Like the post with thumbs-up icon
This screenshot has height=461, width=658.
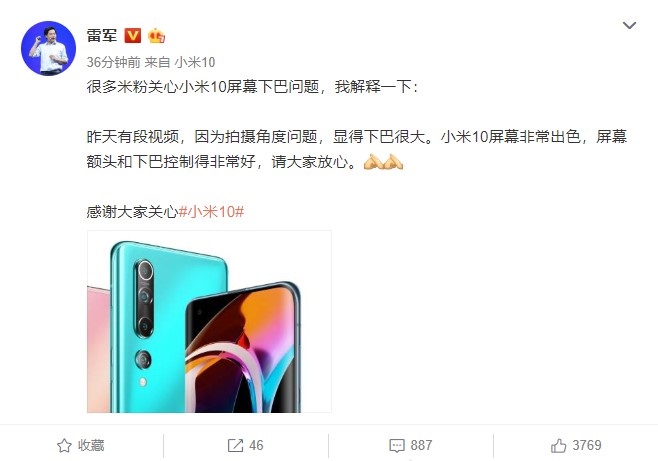(558, 445)
